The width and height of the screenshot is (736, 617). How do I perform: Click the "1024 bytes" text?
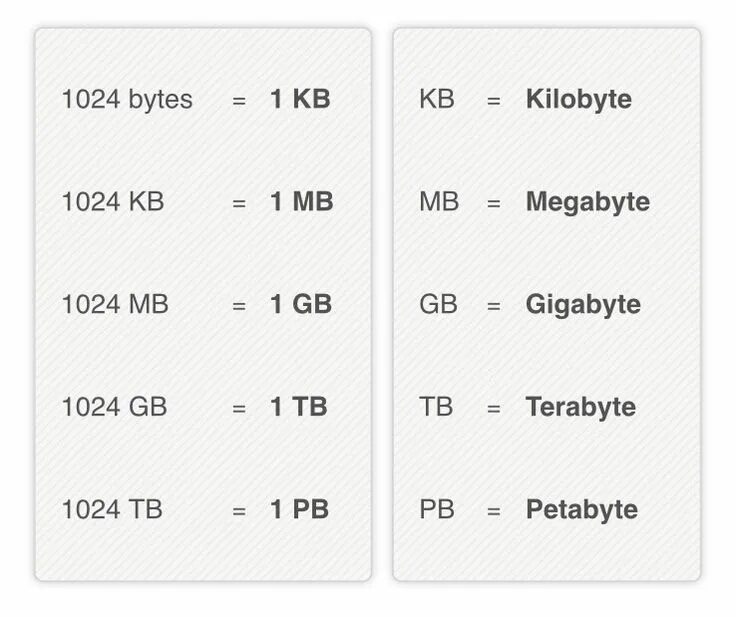tap(127, 100)
